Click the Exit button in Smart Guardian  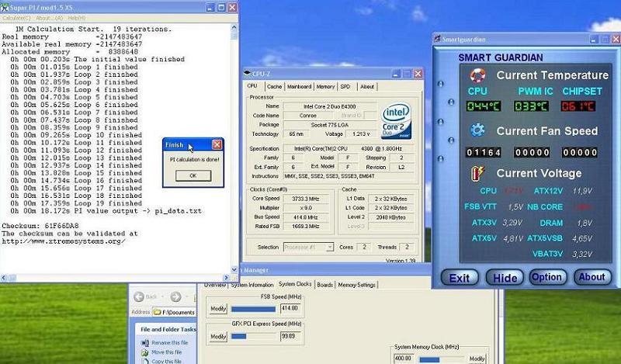(x=460, y=278)
